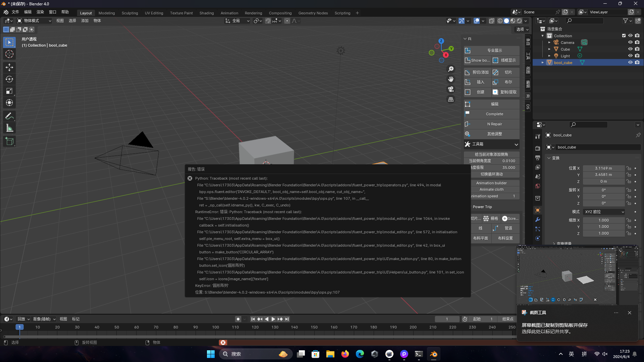Screen dimensions: 644x362
Task: Play the animation forward
Action: coord(273,319)
